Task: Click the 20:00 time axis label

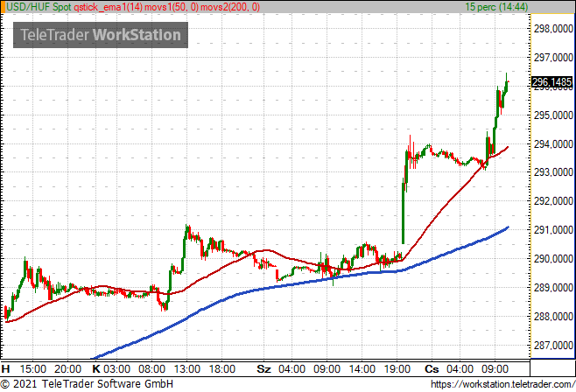Action: point(68,369)
